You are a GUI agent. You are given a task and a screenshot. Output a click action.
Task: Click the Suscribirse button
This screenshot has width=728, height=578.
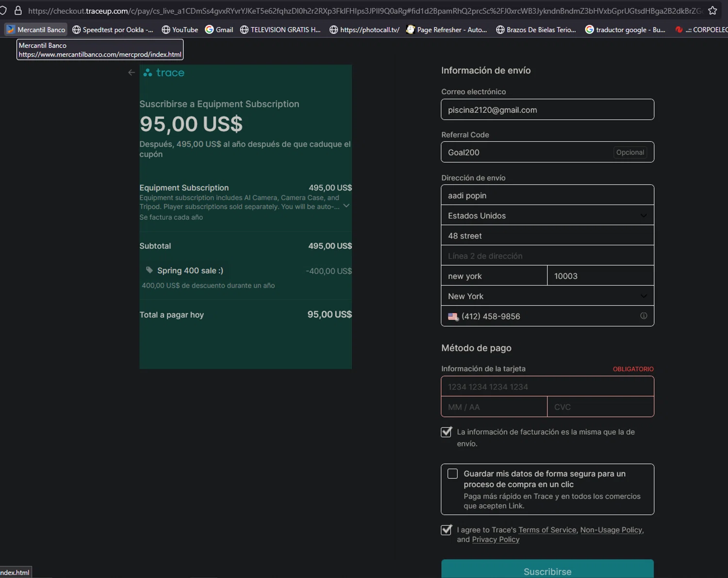coord(547,570)
